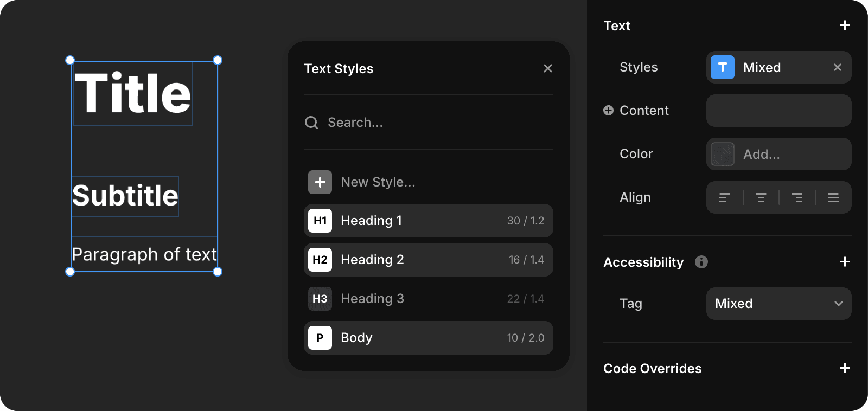
Task: Click the Accessibility info icon
Action: pyautogui.click(x=701, y=262)
